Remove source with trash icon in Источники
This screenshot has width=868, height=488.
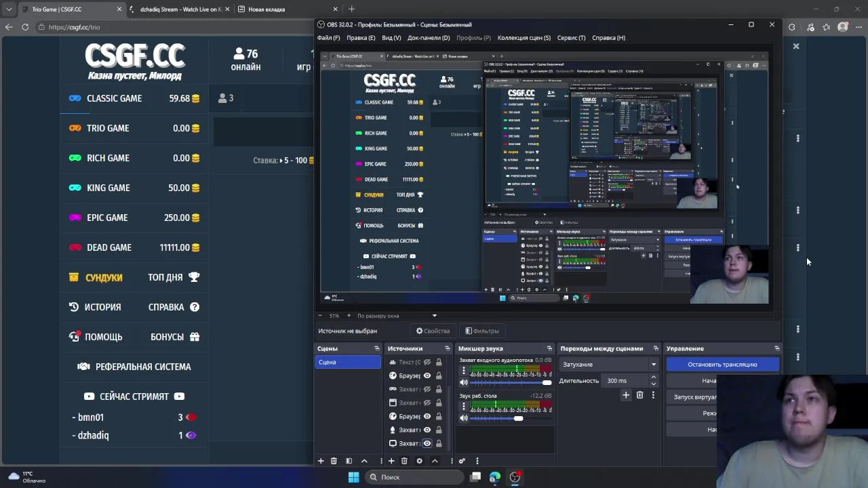(404, 461)
